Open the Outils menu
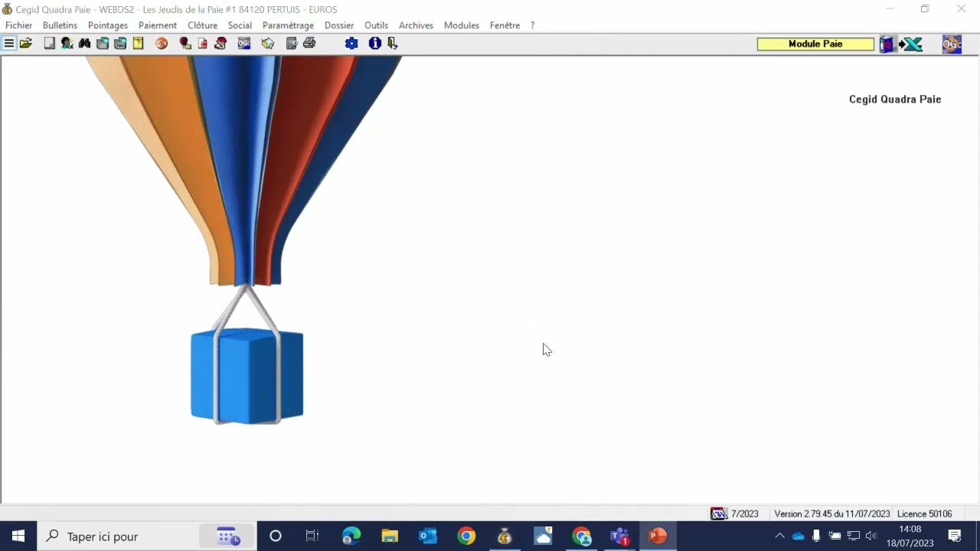This screenshot has height=551, width=980. [x=376, y=25]
